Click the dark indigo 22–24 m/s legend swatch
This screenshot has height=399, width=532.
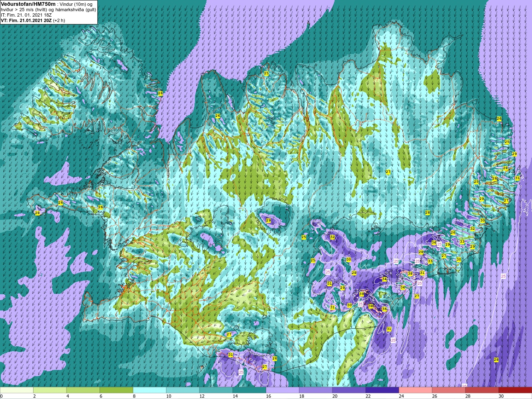382,390
